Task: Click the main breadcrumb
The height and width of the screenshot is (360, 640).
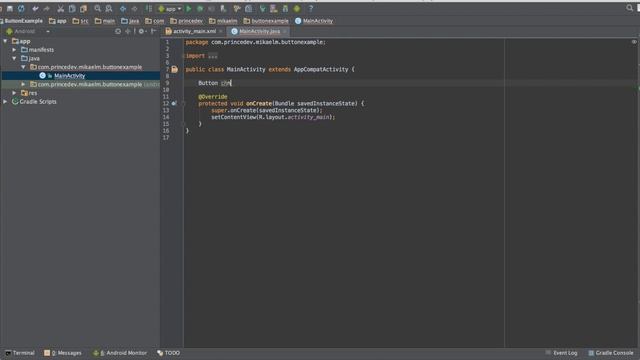Action: click(105, 21)
